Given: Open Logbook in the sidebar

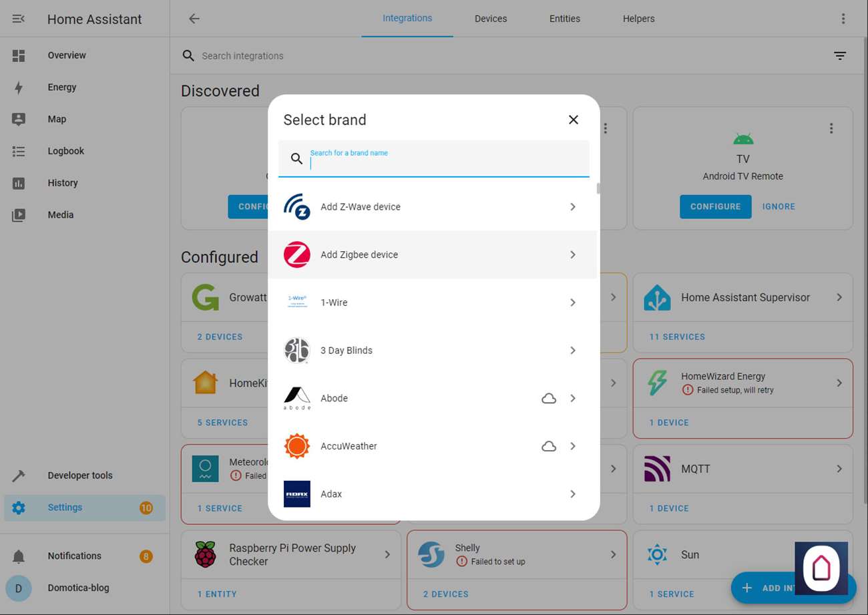Looking at the screenshot, I should (x=85, y=152).
